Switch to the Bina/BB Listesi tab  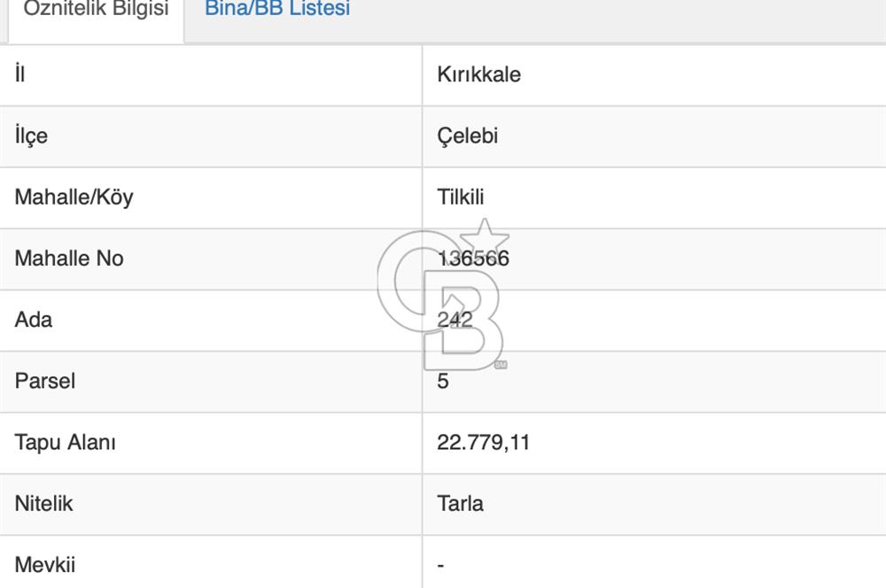[277, 9]
